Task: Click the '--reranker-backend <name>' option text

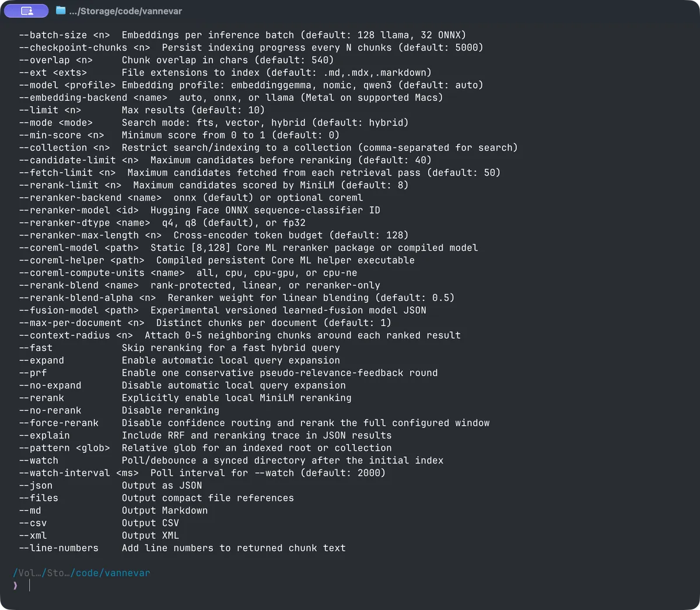Action: pyautogui.click(x=90, y=198)
